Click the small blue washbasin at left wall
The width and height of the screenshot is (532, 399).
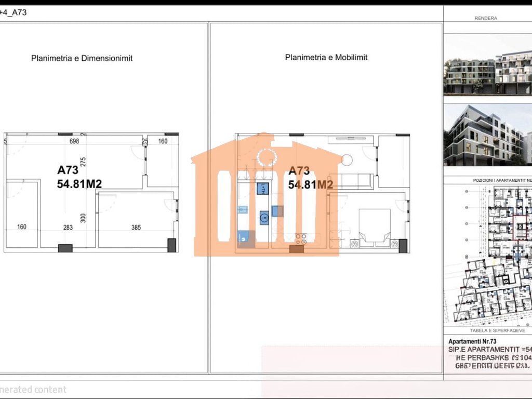[243, 210]
